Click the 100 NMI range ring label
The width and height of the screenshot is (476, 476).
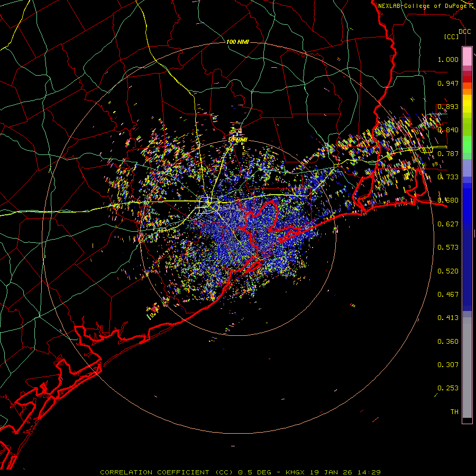pos(237,42)
